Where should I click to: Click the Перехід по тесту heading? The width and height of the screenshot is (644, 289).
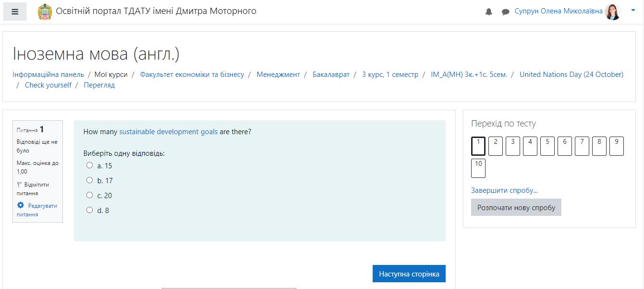pos(503,124)
